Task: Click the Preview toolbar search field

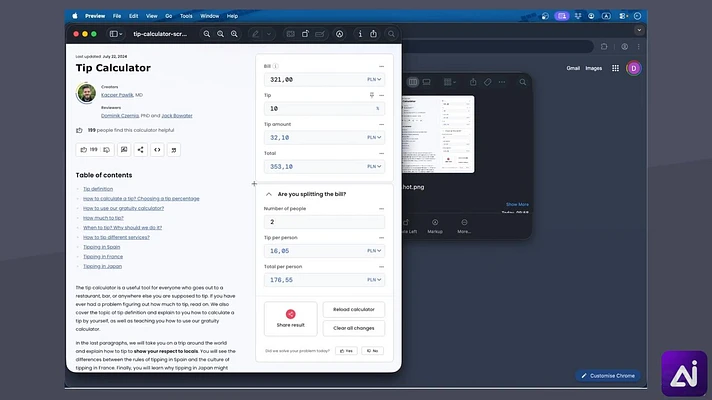Action: click(391, 34)
